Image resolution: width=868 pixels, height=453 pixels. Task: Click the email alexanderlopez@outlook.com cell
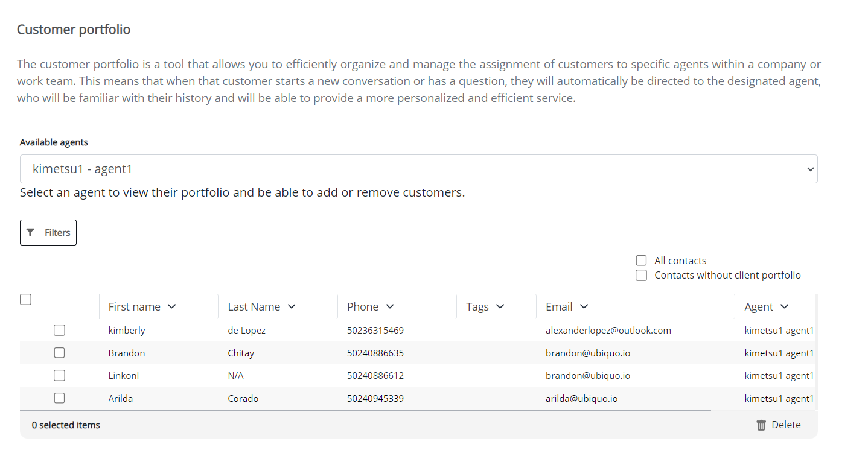(608, 331)
